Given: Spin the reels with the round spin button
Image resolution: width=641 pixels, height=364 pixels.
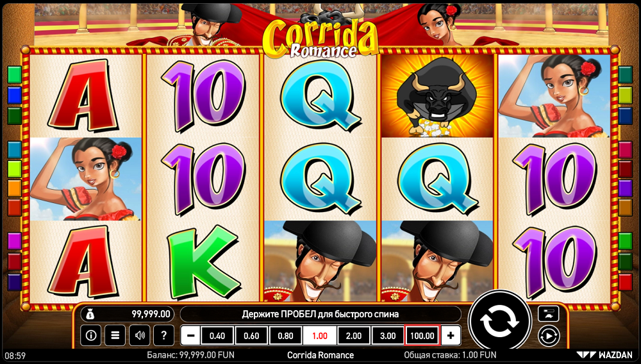Looking at the screenshot, I should coord(499,322).
